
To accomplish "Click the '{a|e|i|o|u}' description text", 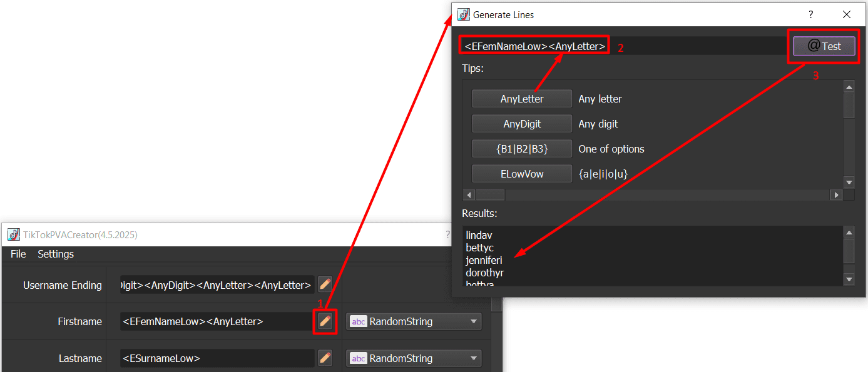I will tap(603, 174).
